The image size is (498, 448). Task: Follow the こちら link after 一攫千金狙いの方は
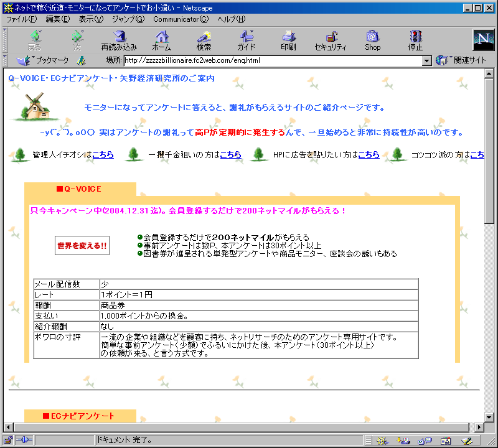click(x=230, y=155)
